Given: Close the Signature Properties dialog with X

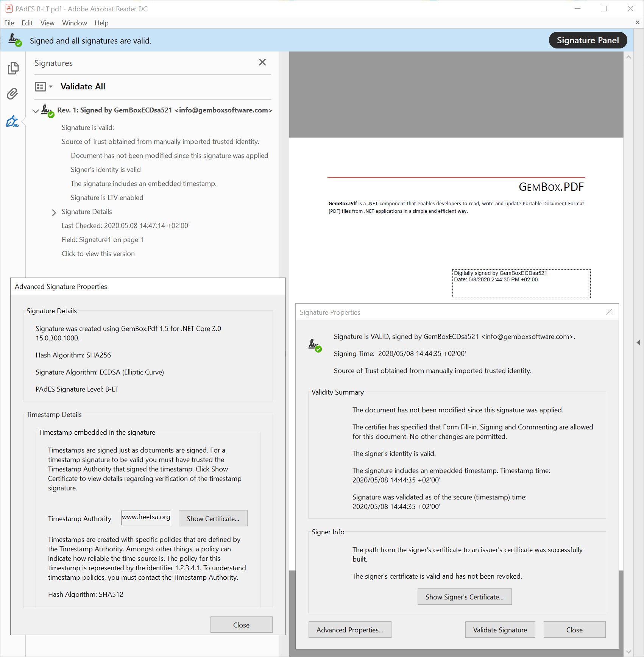Looking at the screenshot, I should pyautogui.click(x=609, y=312).
